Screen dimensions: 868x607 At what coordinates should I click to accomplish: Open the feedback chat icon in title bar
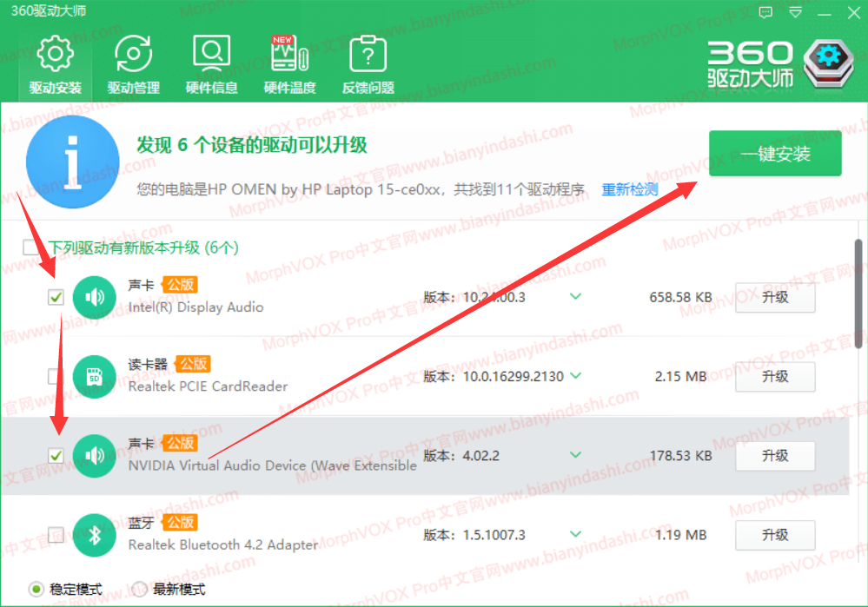click(765, 13)
